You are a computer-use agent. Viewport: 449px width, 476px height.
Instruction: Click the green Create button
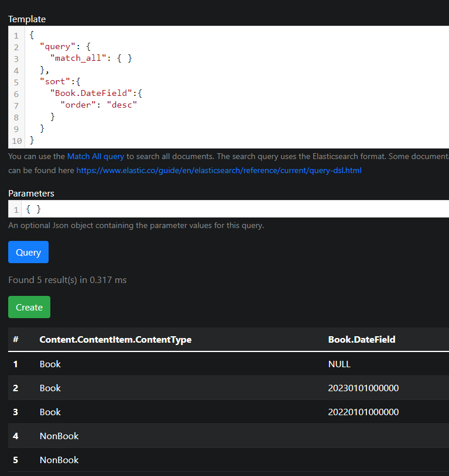(x=29, y=307)
